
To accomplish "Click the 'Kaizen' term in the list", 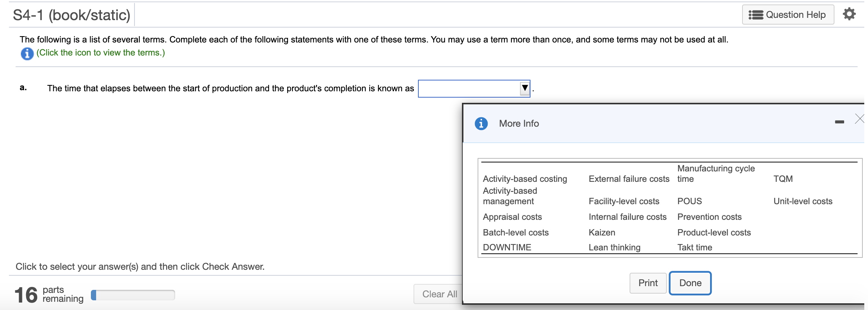I will click(602, 232).
